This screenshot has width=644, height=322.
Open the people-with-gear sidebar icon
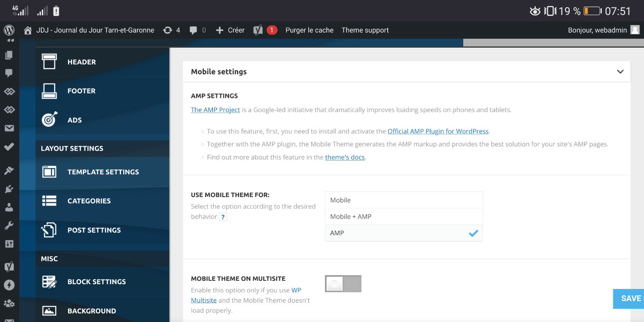pos(9,304)
